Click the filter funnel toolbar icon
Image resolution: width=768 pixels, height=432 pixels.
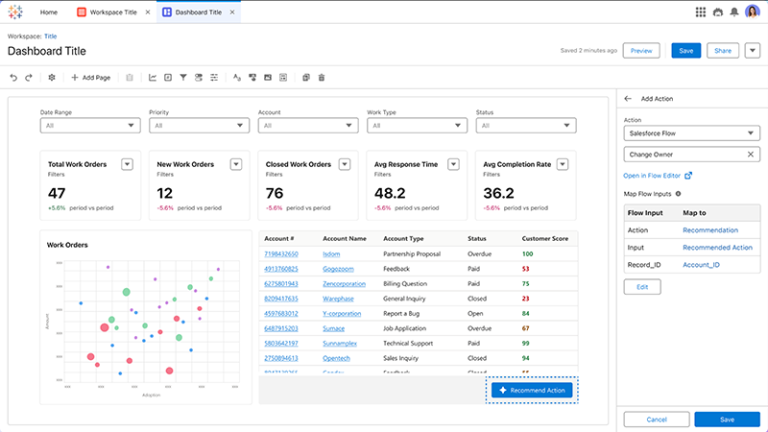(x=183, y=77)
